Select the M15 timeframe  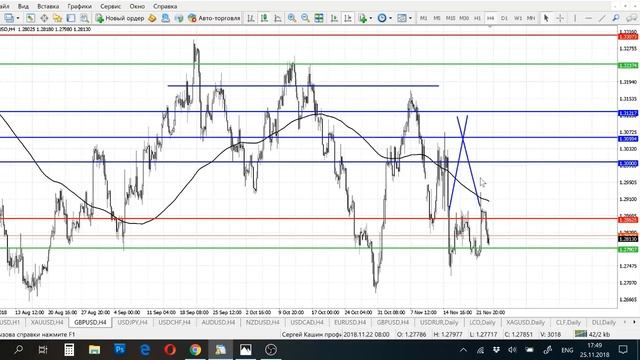click(450, 18)
